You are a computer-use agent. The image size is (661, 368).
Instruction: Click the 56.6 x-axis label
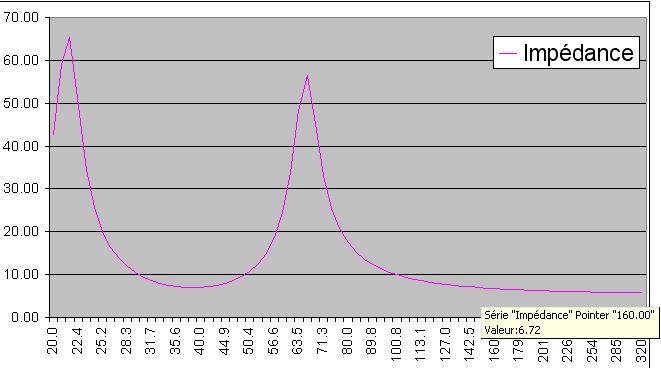tap(273, 341)
